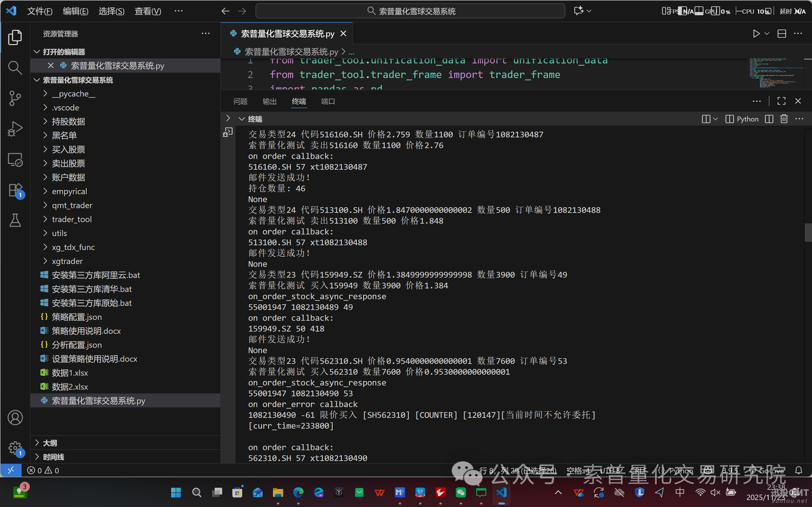
Task: Open the 查看(V) menu
Action: [x=148, y=11]
